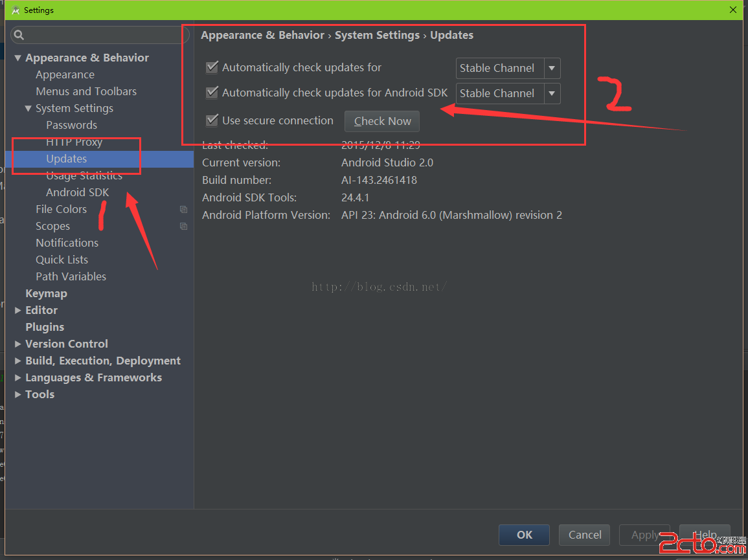Viewport: 748px width, 560px height.
Task: Close the Settings dialog
Action: (x=733, y=10)
